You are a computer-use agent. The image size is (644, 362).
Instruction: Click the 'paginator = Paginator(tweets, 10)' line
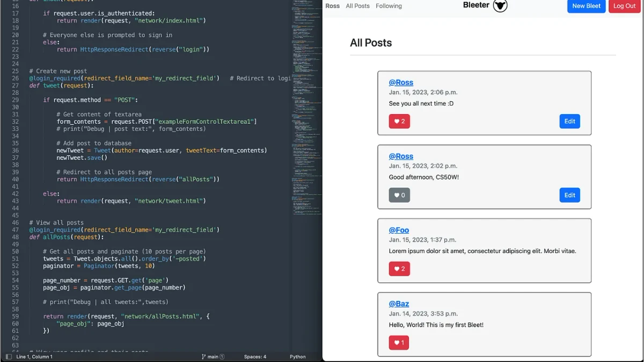[x=99, y=266]
